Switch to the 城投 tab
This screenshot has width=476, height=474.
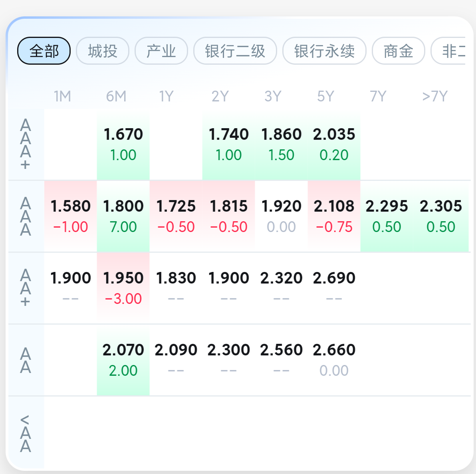point(103,51)
